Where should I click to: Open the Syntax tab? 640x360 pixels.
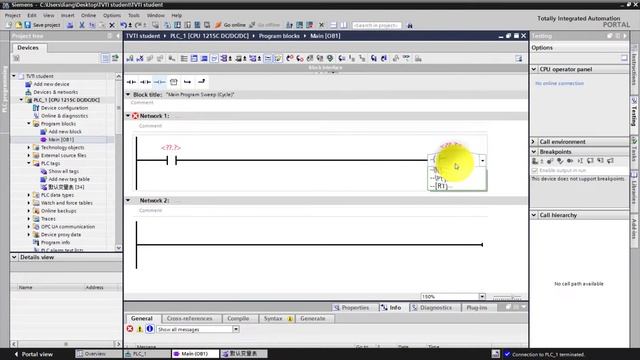(276, 318)
